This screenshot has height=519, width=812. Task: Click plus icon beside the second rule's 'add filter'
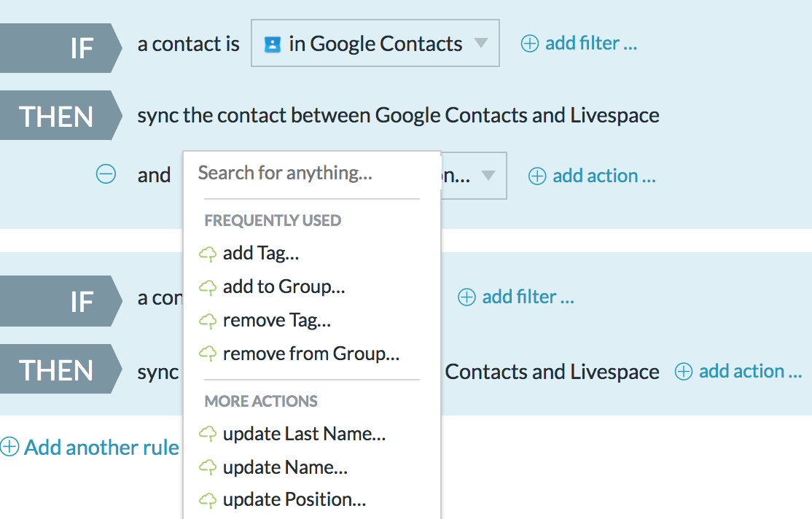coord(466,297)
